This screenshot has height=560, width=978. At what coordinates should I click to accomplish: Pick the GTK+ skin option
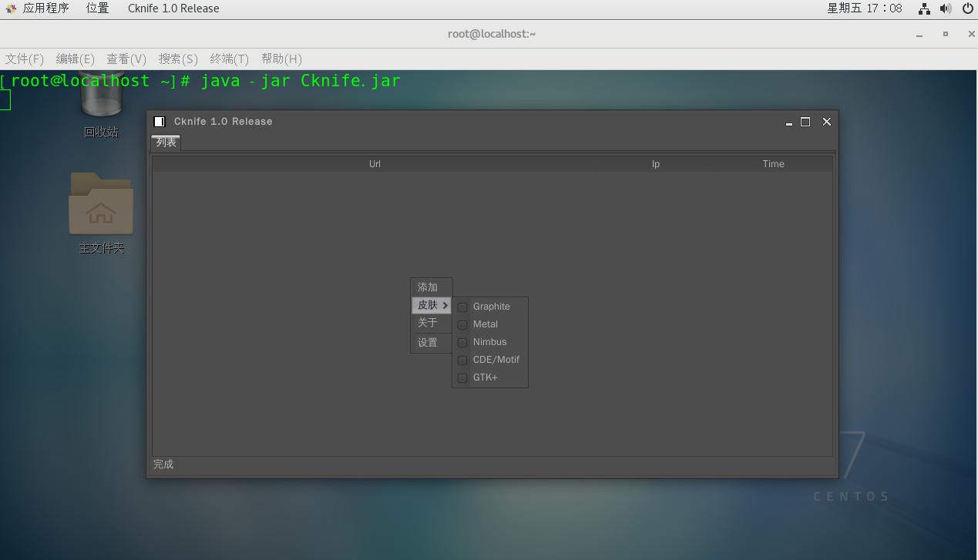tap(462, 377)
